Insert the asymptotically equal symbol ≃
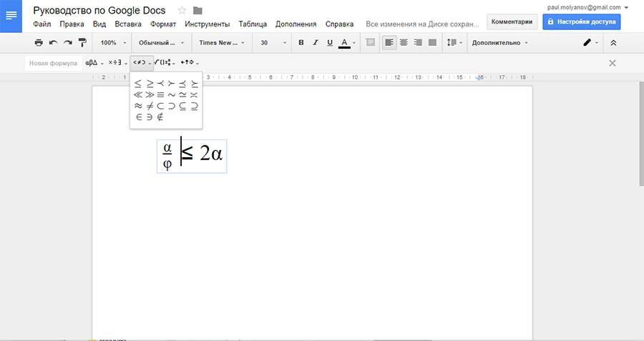Screen dimensions: 644x341 pyautogui.click(x=182, y=95)
